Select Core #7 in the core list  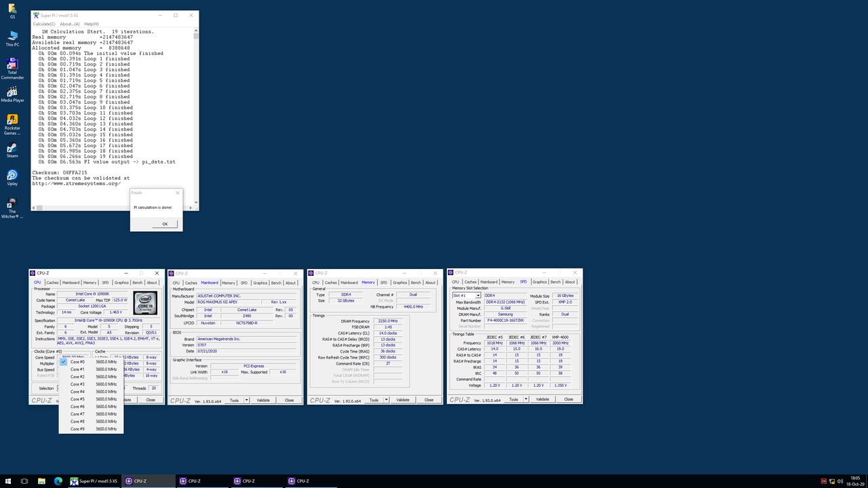click(92, 414)
